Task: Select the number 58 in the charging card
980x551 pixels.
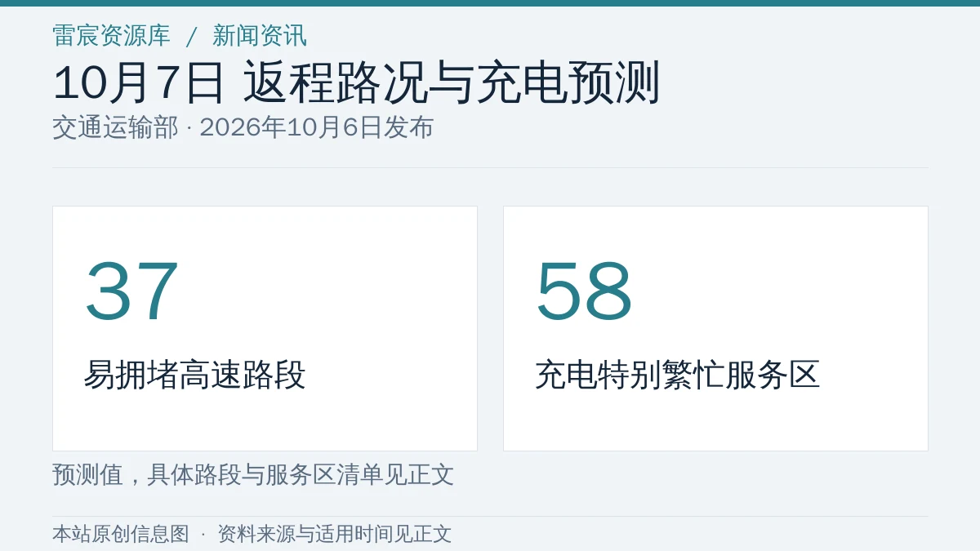Action: pyautogui.click(x=584, y=291)
